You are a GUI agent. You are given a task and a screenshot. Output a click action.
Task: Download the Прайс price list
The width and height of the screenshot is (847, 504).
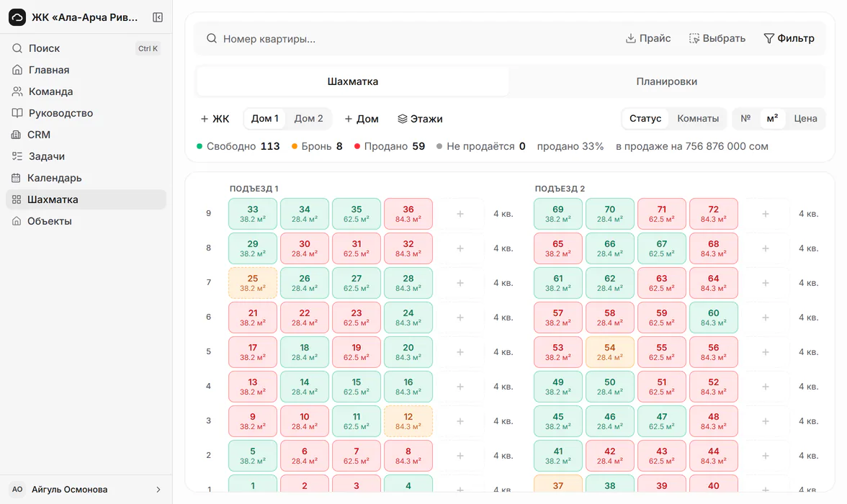648,38
